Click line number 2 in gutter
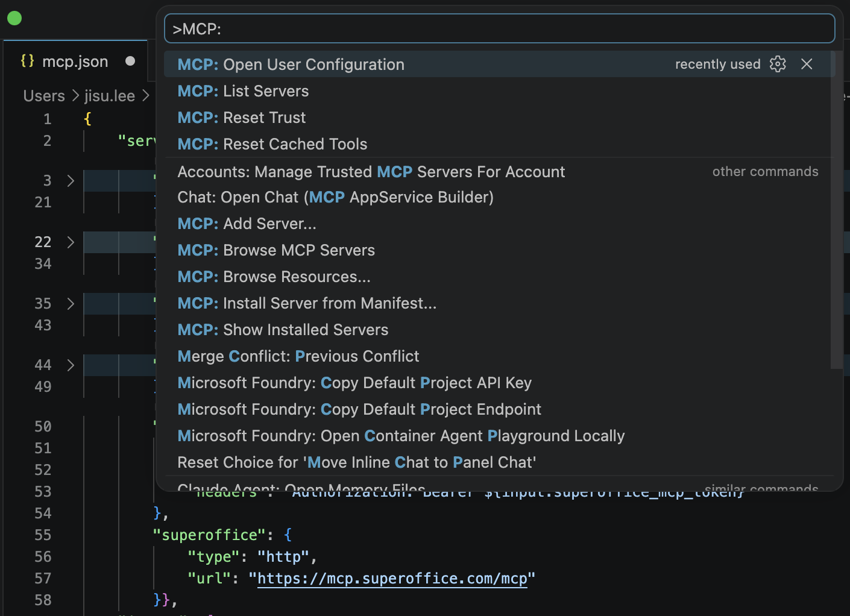Screen dimensions: 850x616 (47, 141)
